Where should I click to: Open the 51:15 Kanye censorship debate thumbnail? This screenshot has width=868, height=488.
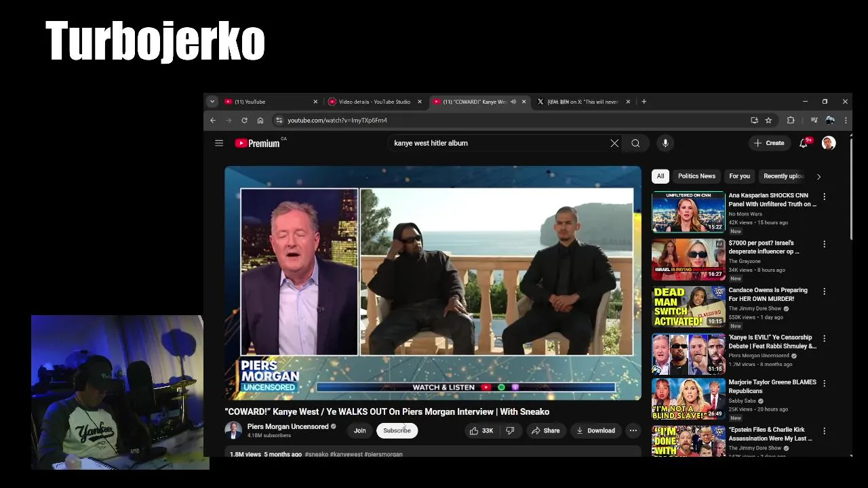tap(688, 354)
